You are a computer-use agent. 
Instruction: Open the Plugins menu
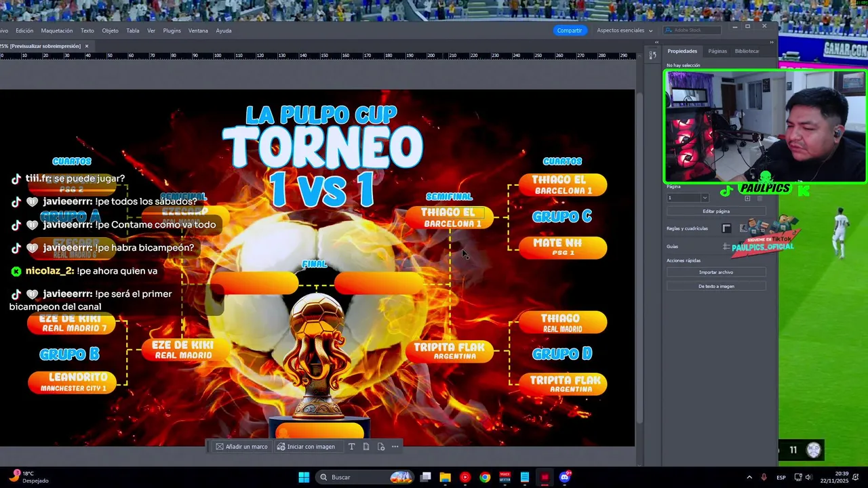coord(172,30)
